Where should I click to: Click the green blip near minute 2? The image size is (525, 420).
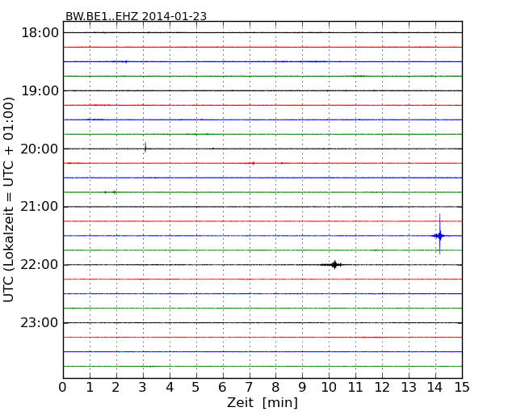[x=115, y=192]
